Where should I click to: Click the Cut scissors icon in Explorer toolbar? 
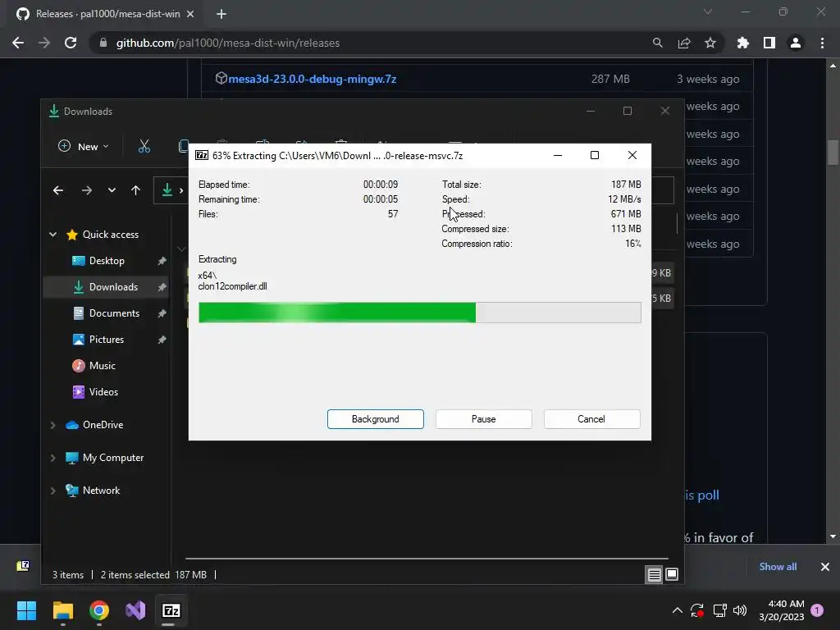[144, 146]
